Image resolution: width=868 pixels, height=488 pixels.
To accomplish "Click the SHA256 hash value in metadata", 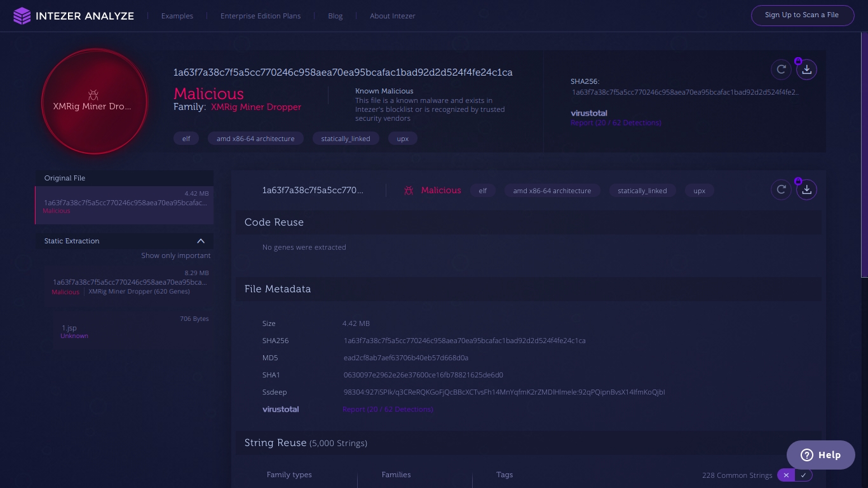I will (x=465, y=341).
